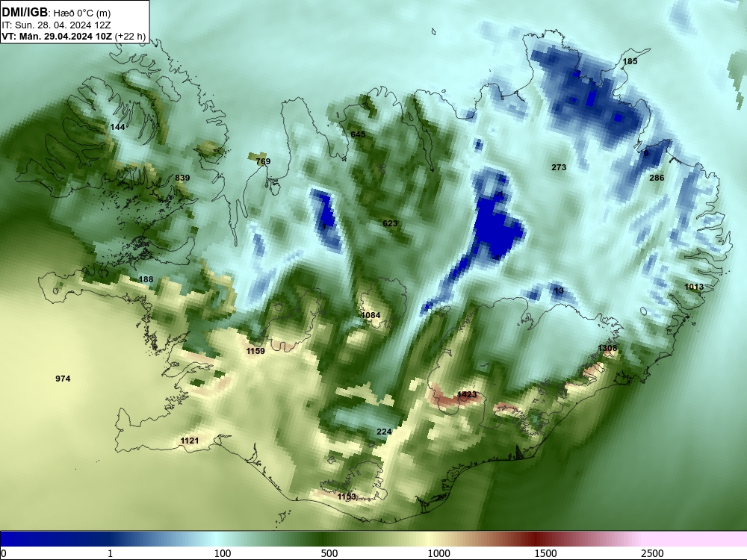Click the map value 1308
The width and height of the screenshot is (747, 560).
pyautogui.click(x=607, y=348)
